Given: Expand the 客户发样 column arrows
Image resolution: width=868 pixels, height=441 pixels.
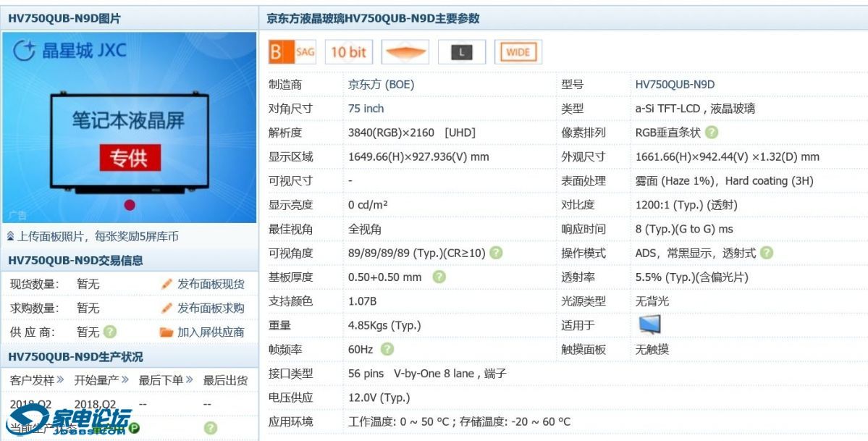Looking at the screenshot, I should click(x=60, y=379).
